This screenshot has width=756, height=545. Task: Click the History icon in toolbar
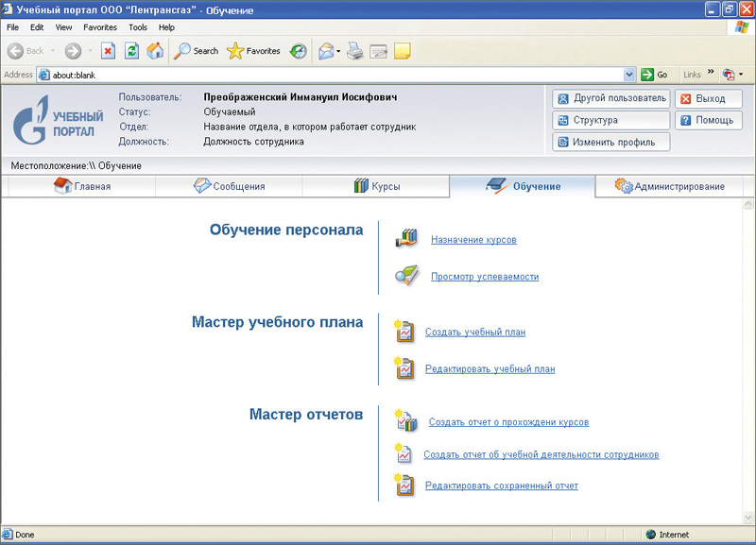[298, 51]
